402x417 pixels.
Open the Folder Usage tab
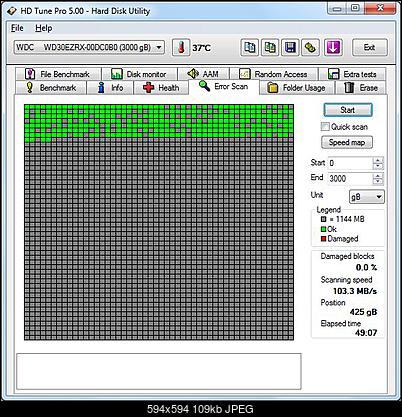pos(297,88)
